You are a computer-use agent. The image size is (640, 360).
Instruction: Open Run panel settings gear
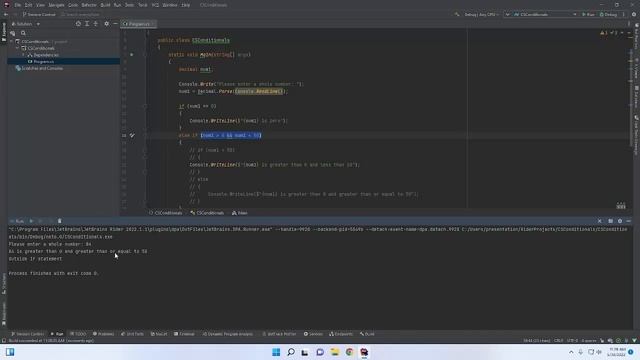pos(620,221)
